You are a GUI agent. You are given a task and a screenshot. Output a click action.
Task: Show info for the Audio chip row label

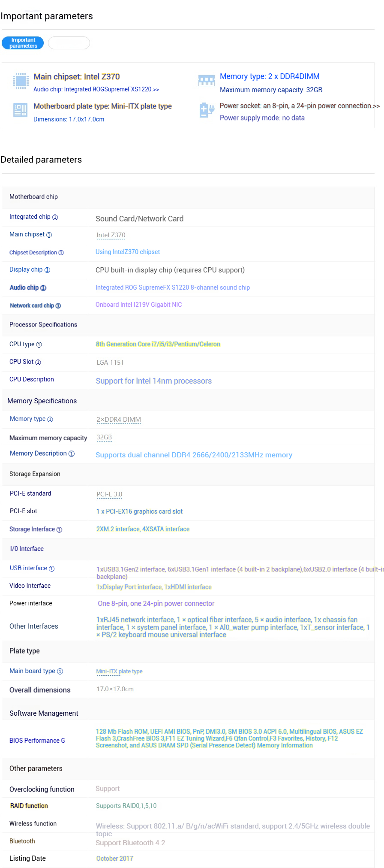[x=43, y=288]
